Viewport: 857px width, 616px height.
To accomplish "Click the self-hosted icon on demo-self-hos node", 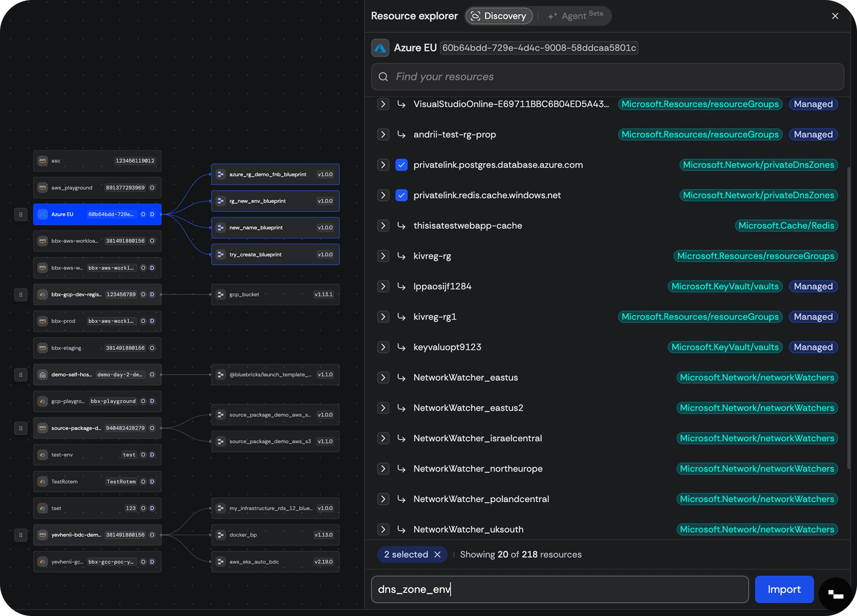I will (42, 375).
